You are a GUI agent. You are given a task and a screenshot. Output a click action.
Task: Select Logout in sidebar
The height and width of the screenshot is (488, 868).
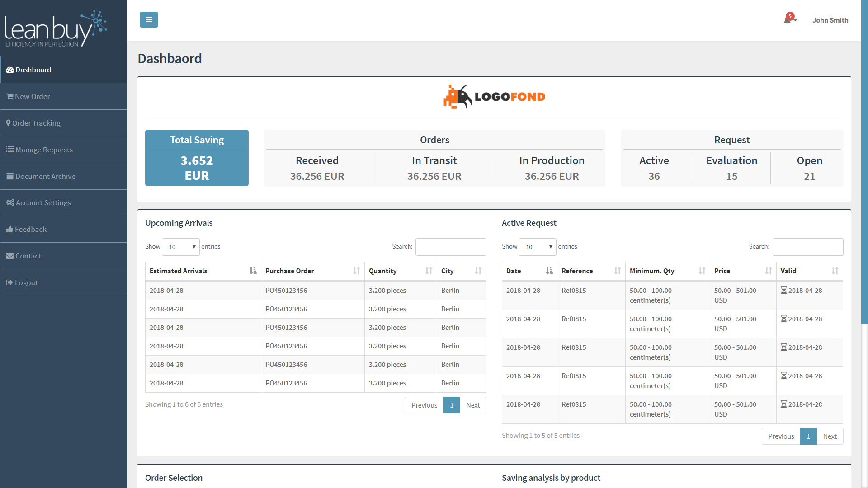[64, 282]
